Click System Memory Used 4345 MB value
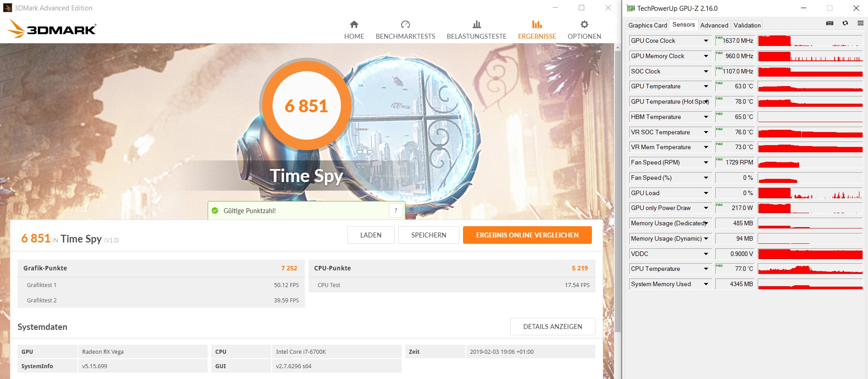 735,284
